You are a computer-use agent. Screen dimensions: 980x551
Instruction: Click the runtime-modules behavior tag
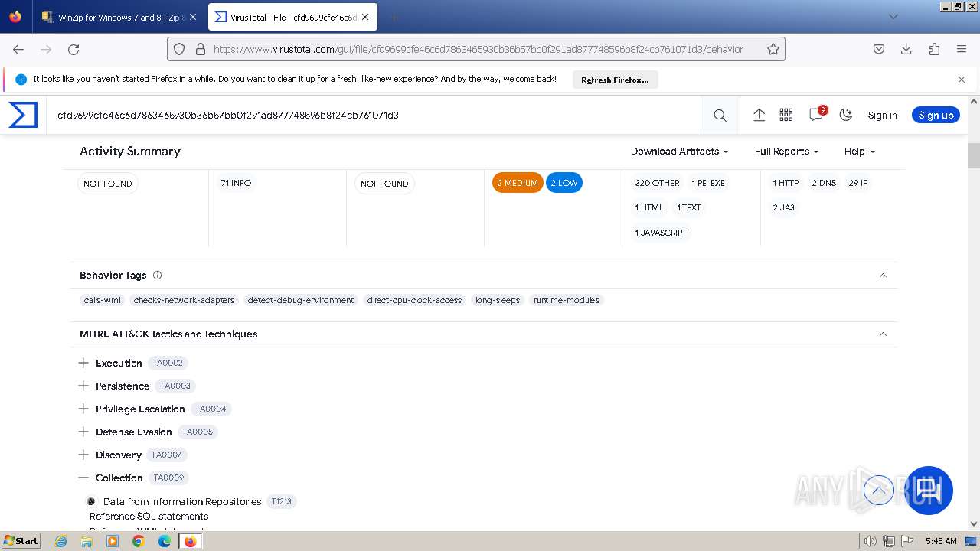pyautogui.click(x=567, y=300)
